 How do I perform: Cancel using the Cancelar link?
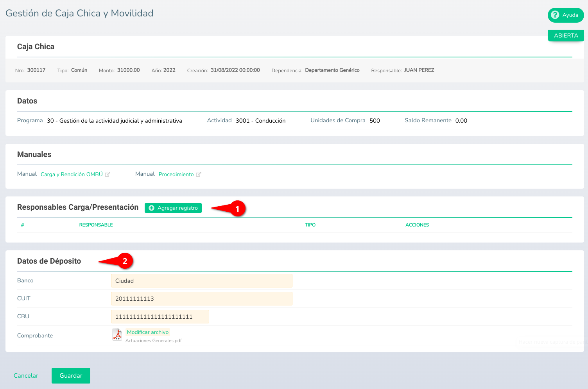point(26,376)
